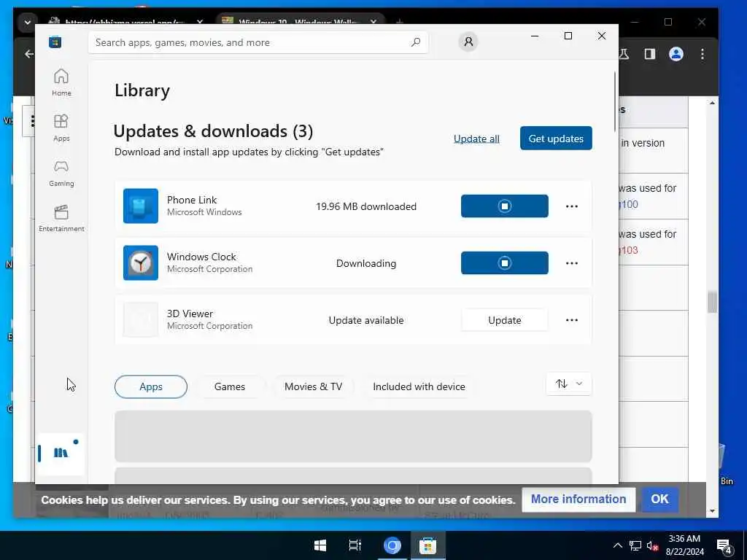
Task: Open the Chrome profile avatar icon
Action: (x=676, y=54)
